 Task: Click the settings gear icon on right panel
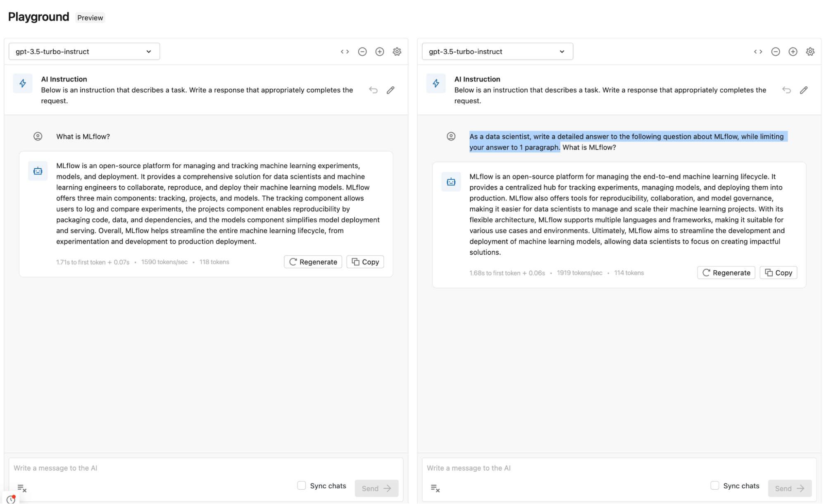811,51
